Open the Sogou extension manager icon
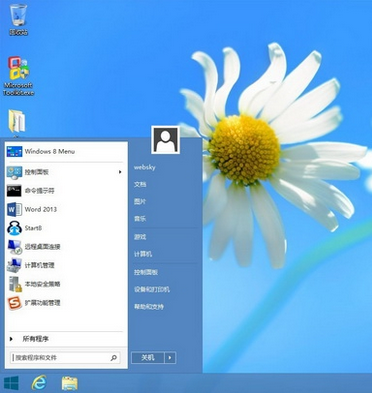Image resolution: width=372 pixels, height=393 pixels. pos(14,303)
